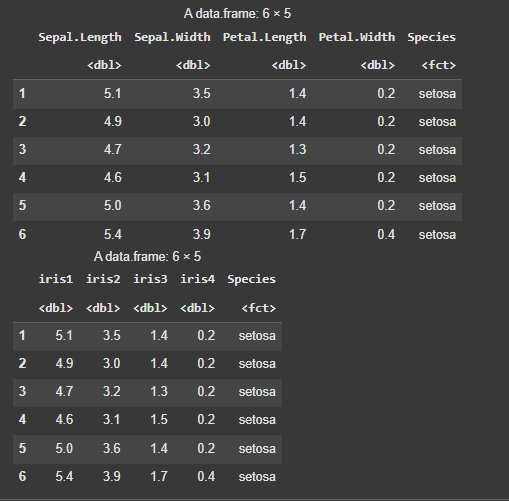This screenshot has height=501, width=509.
Task: Select the iris2 column header
Action: (x=103, y=279)
